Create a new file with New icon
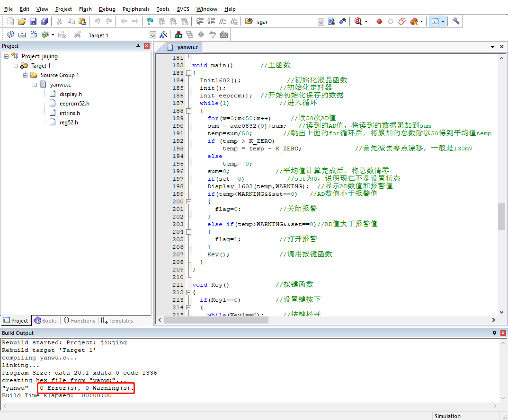This screenshot has width=508, height=420. [x=10, y=22]
